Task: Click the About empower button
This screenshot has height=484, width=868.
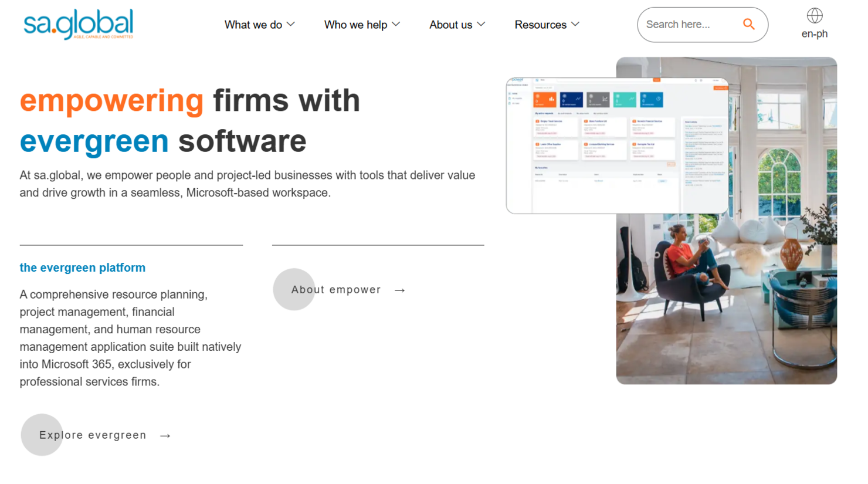Action: [x=335, y=290]
